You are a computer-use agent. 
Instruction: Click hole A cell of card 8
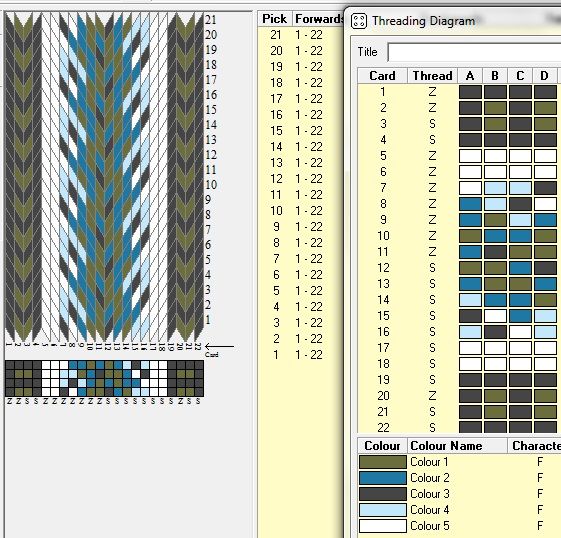(x=470, y=204)
